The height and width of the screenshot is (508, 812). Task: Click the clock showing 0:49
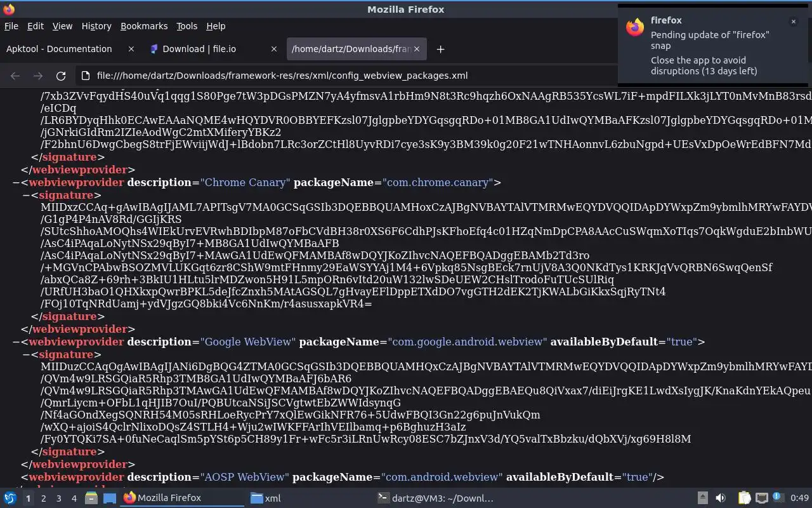point(800,498)
